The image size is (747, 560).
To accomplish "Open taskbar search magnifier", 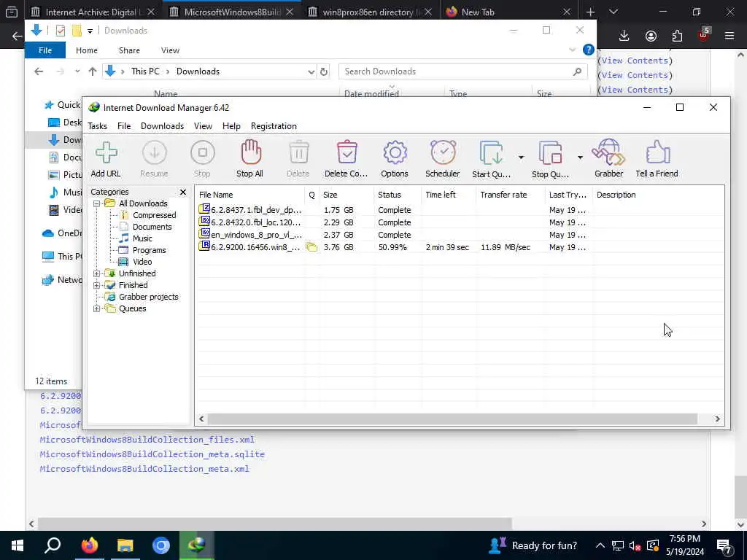I will (x=53, y=545).
